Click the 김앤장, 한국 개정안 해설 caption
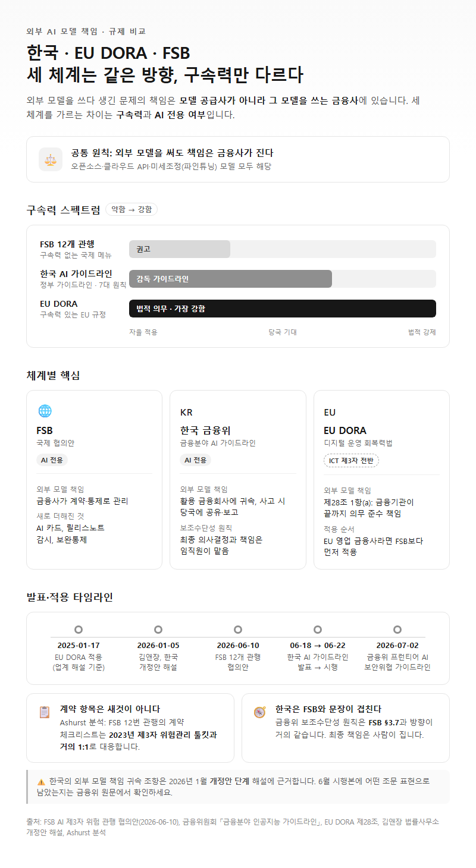 click(x=158, y=662)
